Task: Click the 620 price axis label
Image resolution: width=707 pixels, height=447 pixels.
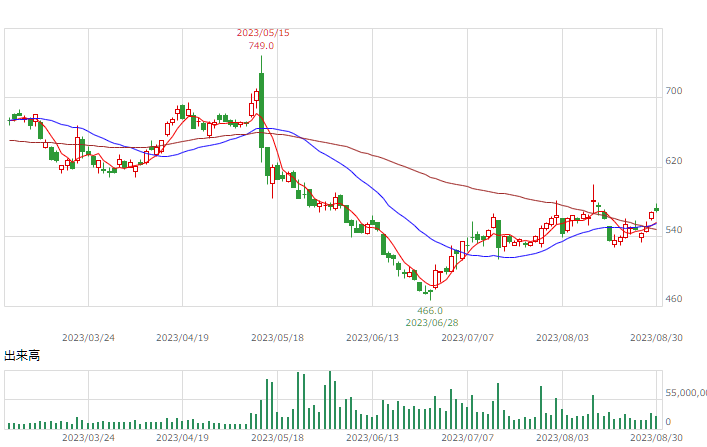Action: 674,161
